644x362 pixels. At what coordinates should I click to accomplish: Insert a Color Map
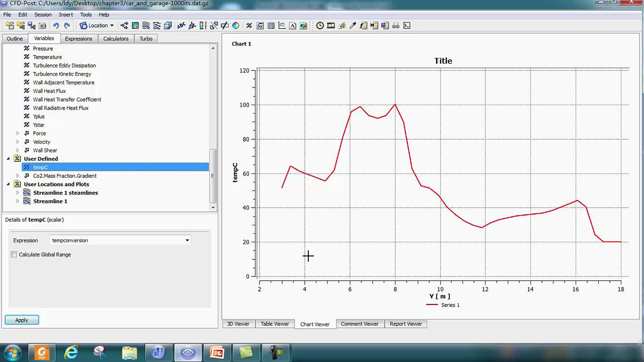[235, 26]
